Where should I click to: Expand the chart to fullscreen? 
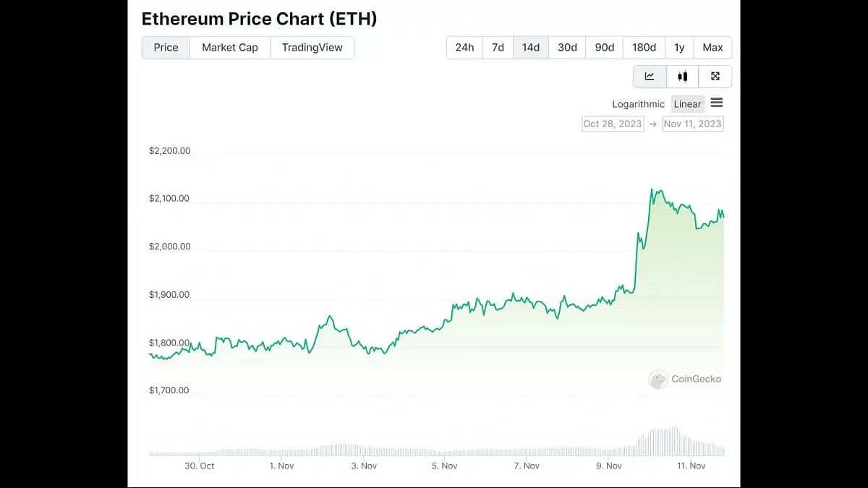pos(715,76)
